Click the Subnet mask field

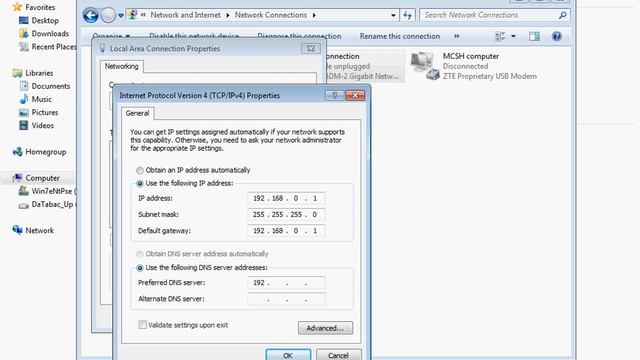[286, 214]
